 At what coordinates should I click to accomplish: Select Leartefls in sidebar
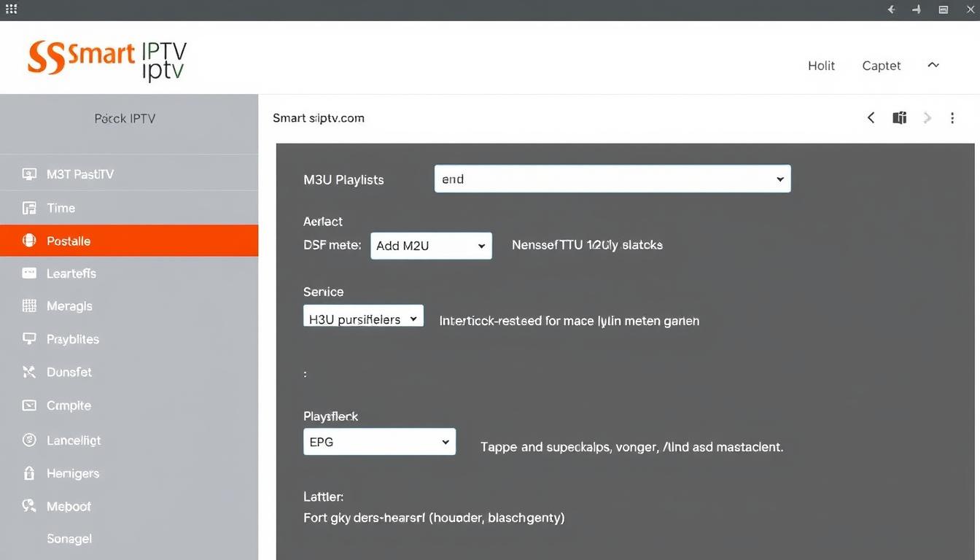[x=129, y=273]
